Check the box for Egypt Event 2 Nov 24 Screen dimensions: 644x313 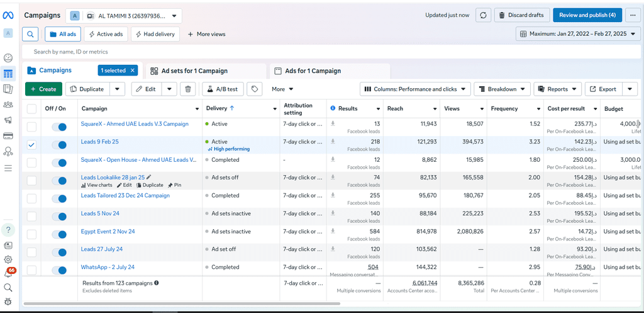(x=31, y=234)
